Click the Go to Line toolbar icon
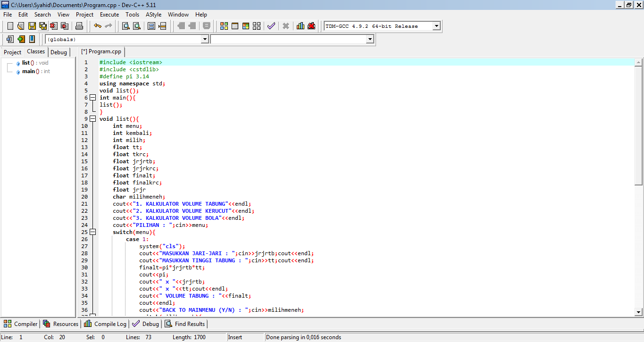Image resolution: width=644 pixels, height=342 pixels. pyautogui.click(x=162, y=26)
